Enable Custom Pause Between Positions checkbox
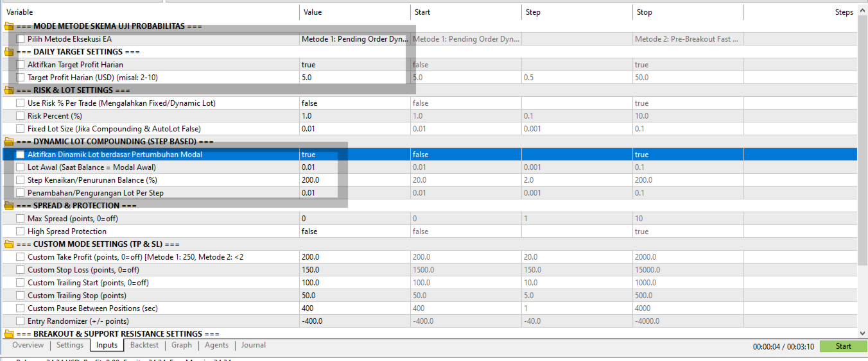The height and width of the screenshot is (361, 868). [21, 308]
